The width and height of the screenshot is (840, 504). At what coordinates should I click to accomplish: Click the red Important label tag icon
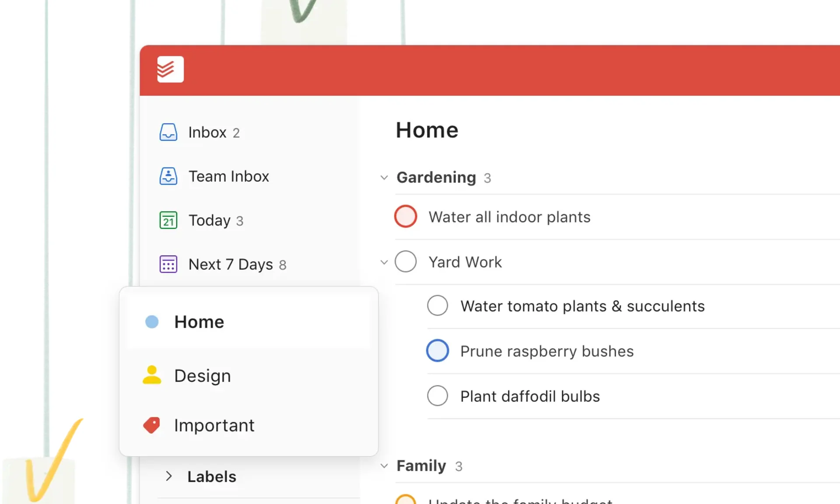(151, 425)
